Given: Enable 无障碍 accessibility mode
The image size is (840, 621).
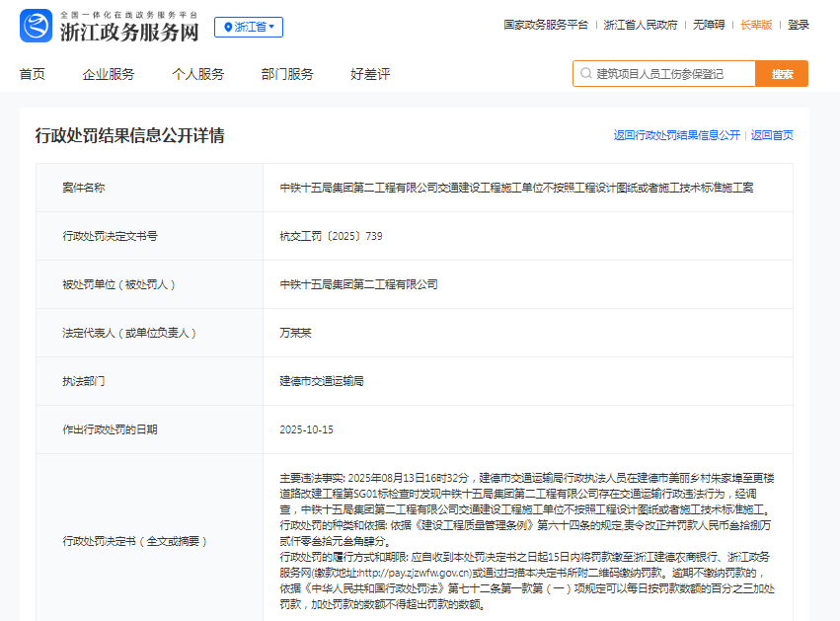Looking at the screenshot, I should [x=708, y=25].
